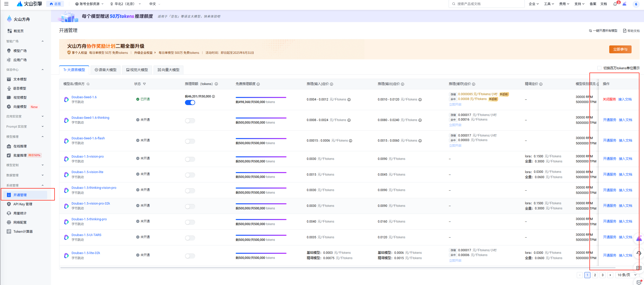Click the hamburger menu icon
The image size is (644, 285).
coord(6,4)
